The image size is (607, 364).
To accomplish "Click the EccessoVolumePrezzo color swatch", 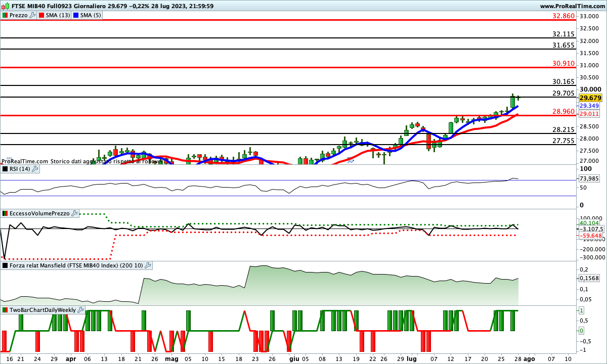I will (x=5, y=213).
